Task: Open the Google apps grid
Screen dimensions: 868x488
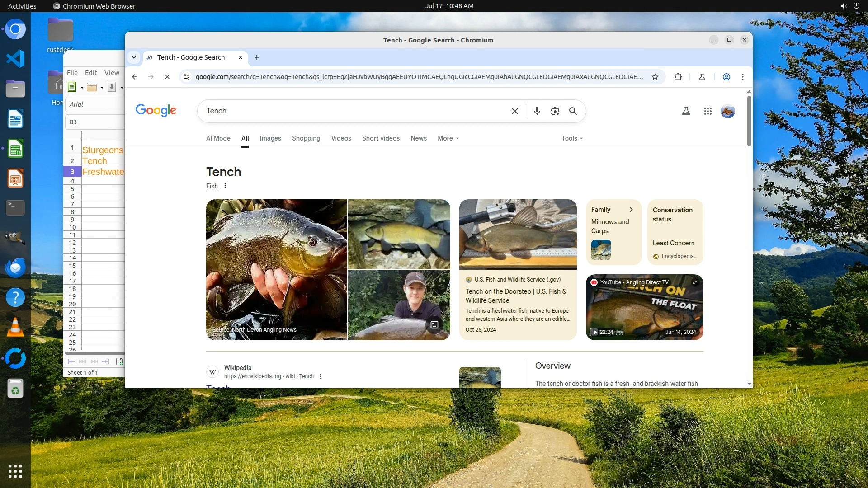Action: click(x=708, y=111)
